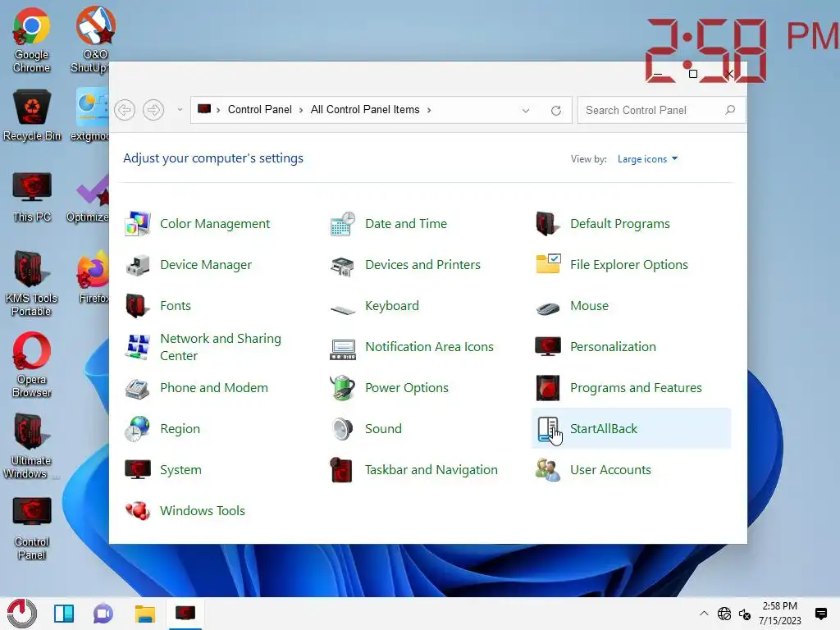Open KMS Tools Portable desktop shortcut
The width and height of the screenshot is (840, 630).
32,284
